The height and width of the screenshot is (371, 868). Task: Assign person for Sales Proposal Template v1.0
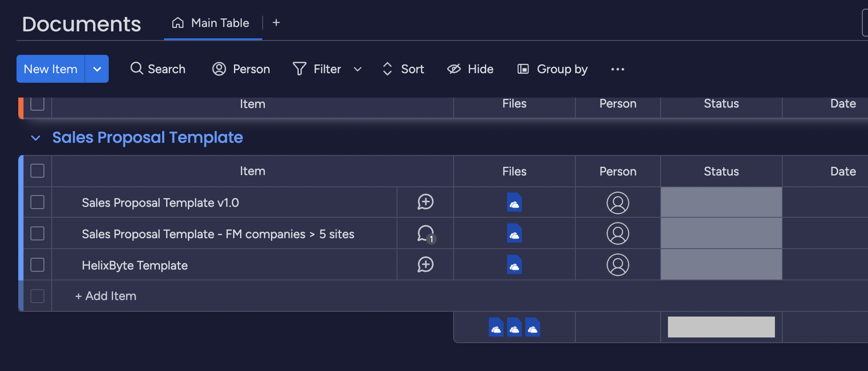coord(618,202)
